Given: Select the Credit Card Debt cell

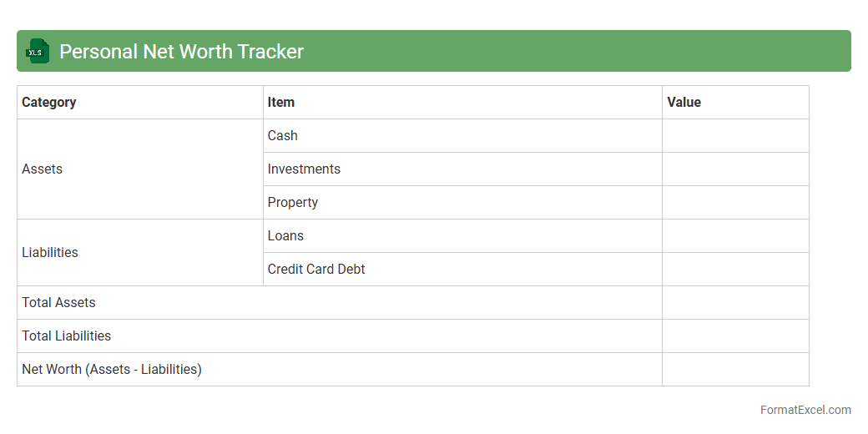Looking at the screenshot, I should point(316,269).
